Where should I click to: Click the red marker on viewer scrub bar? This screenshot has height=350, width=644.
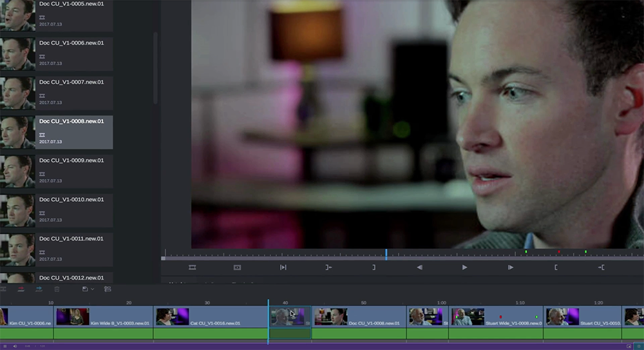(558, 252)
